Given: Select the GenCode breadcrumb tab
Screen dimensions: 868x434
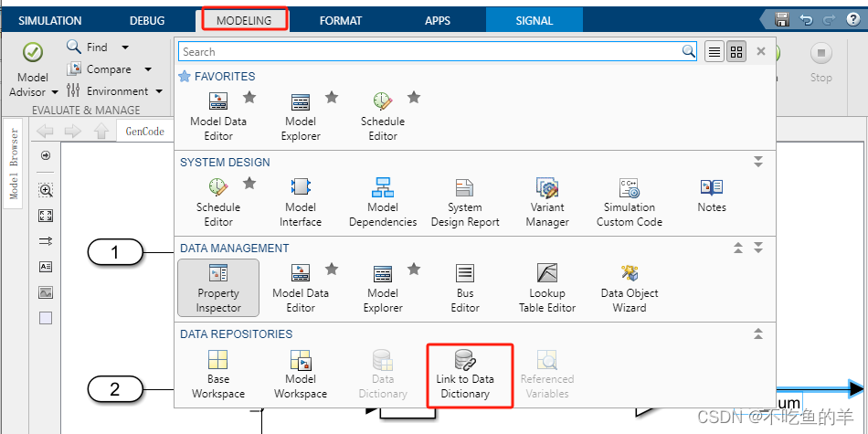Looking at the screenshot, I should [144, 132].
